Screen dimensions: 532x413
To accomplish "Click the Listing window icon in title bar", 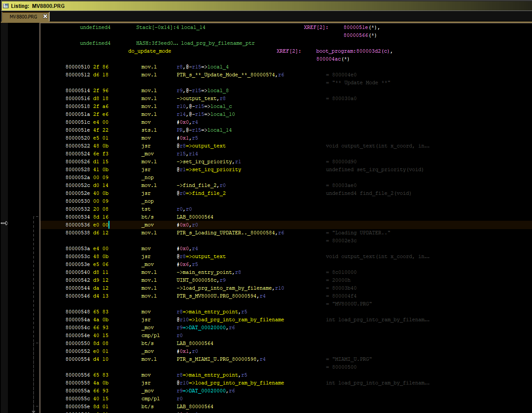I will tap(5, 5).
